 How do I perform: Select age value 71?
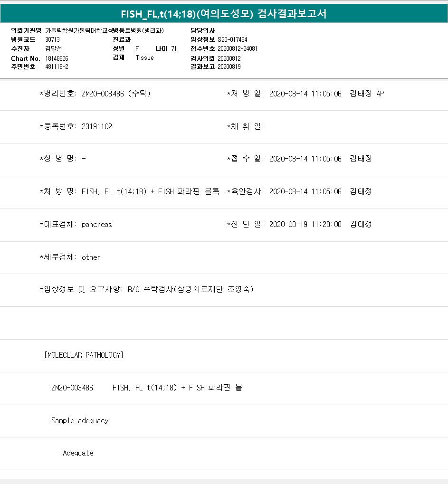[174, 48]
